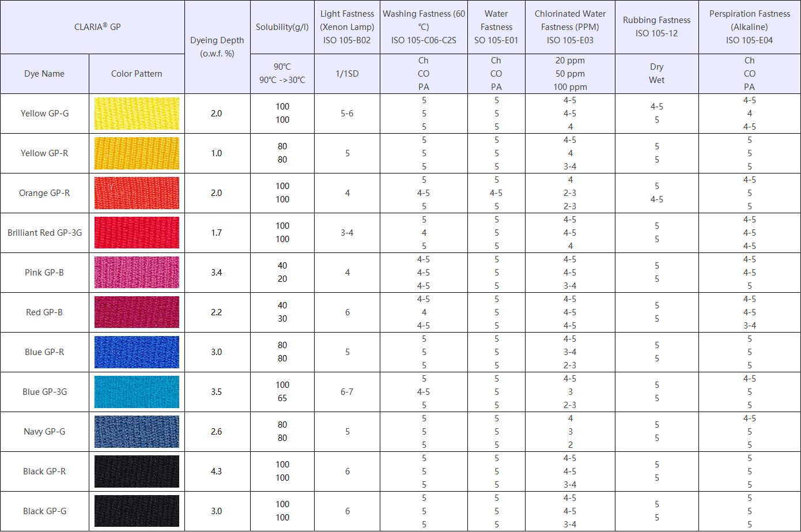This screenshot has width=801, height=532.
Task: Click the Perspiration Fastness (Alkaline) header
Action: click(x=749, y=27)
